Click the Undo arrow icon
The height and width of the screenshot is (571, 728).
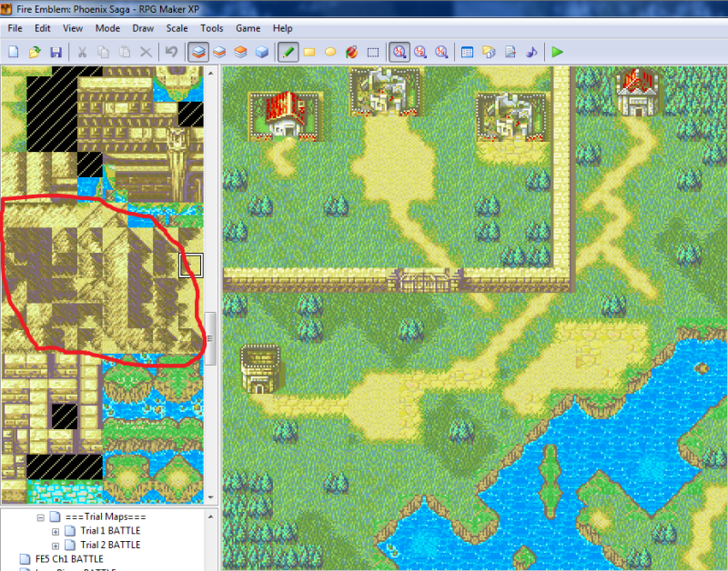(x=172, y=52)
